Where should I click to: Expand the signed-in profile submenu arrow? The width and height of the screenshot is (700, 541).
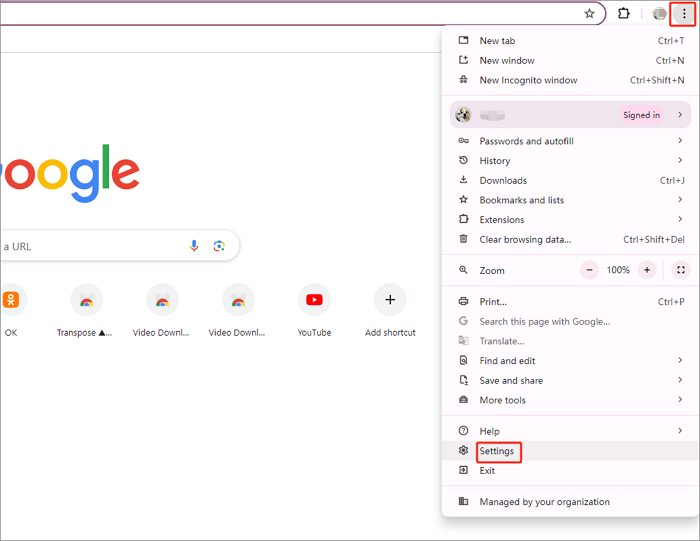[x=680, y=115]
